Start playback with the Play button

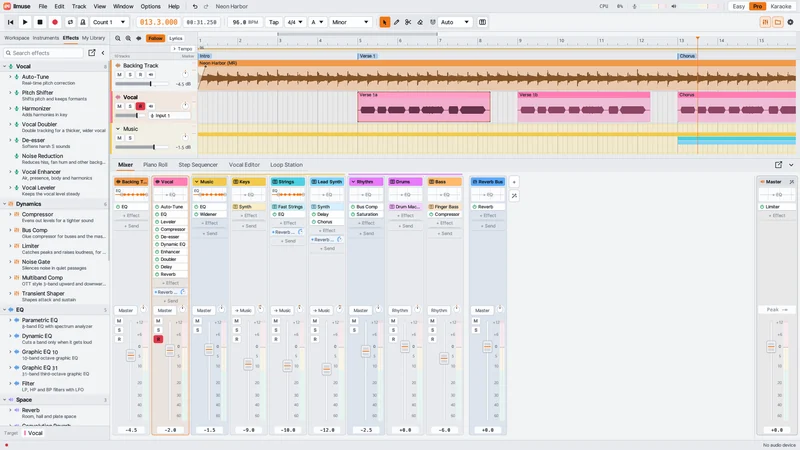tap(25, 22)
